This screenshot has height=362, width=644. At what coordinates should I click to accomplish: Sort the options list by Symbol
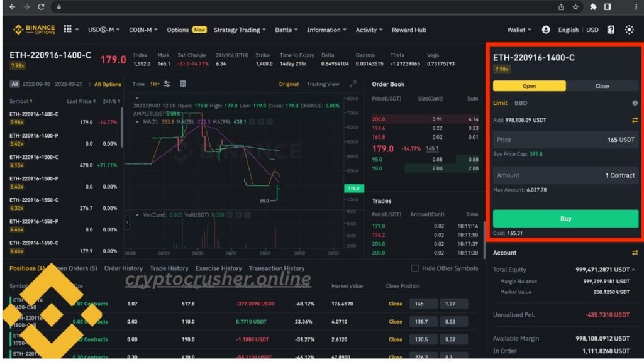pyautogui.click(x=21, y=101)
